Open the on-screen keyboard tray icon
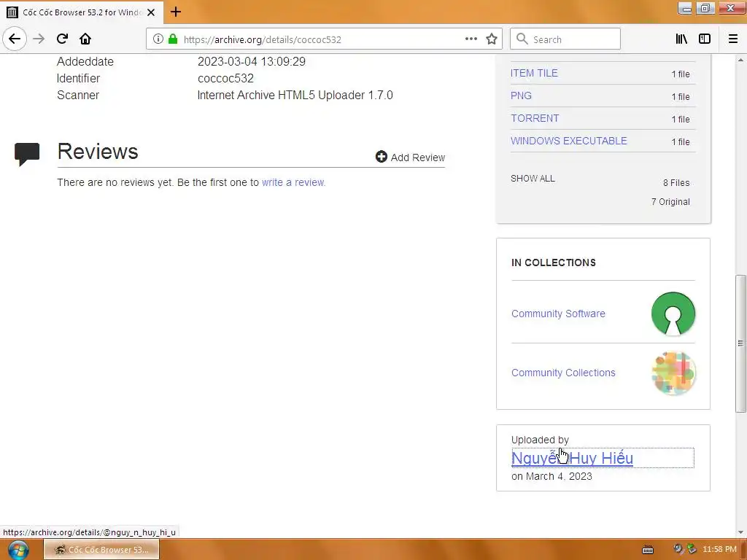The image size is (747, 560). point(648,550)
